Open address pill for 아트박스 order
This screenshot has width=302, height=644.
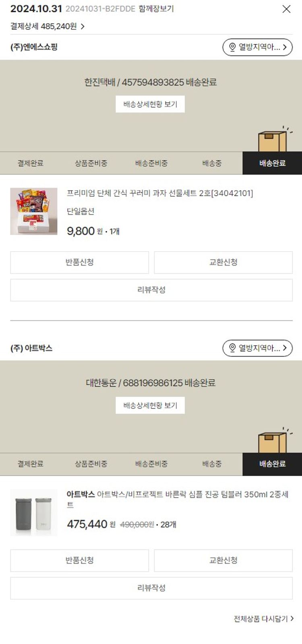[258, 348]
